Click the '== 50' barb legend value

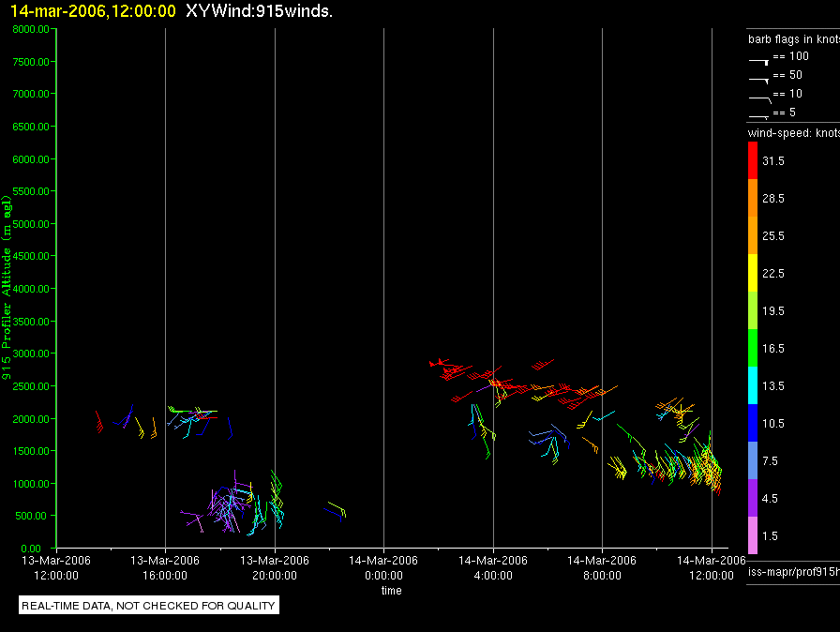tap(787, 75)
